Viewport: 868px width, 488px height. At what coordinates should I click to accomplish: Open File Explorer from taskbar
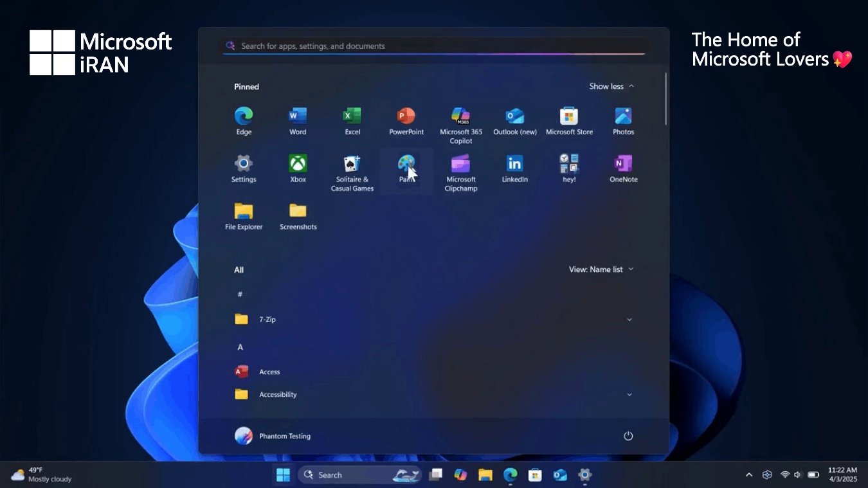point(485,475)
